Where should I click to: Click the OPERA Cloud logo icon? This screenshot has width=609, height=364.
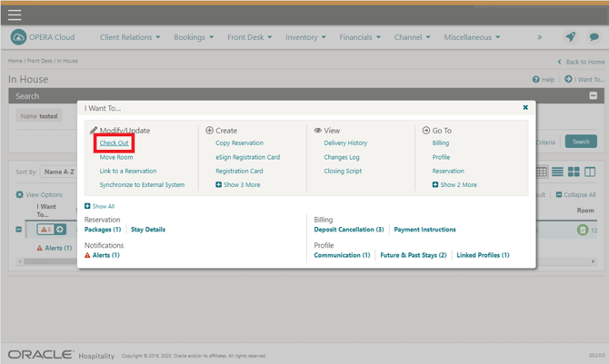click(18, 37)
